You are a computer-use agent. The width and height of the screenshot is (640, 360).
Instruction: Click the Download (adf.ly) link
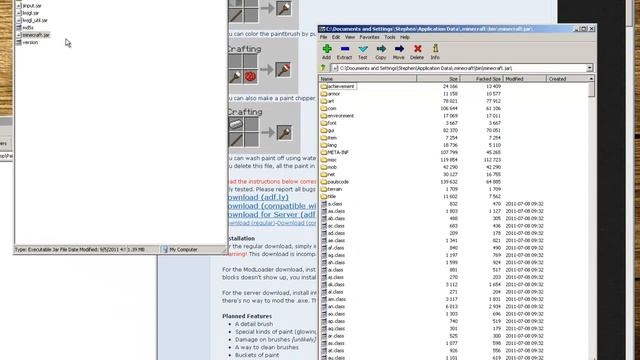[258, 198]
